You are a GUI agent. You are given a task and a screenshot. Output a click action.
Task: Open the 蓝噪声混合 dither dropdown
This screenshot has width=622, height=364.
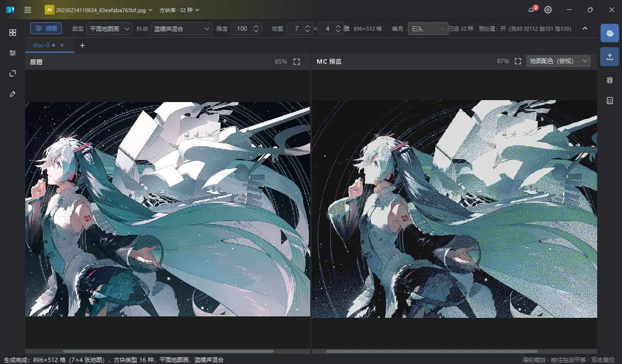click(181, 29)
